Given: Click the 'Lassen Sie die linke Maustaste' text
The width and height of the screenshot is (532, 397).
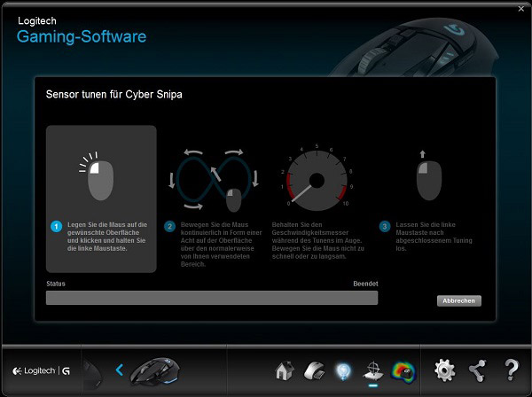Looking at the screenshot, I should click(434, 237).
